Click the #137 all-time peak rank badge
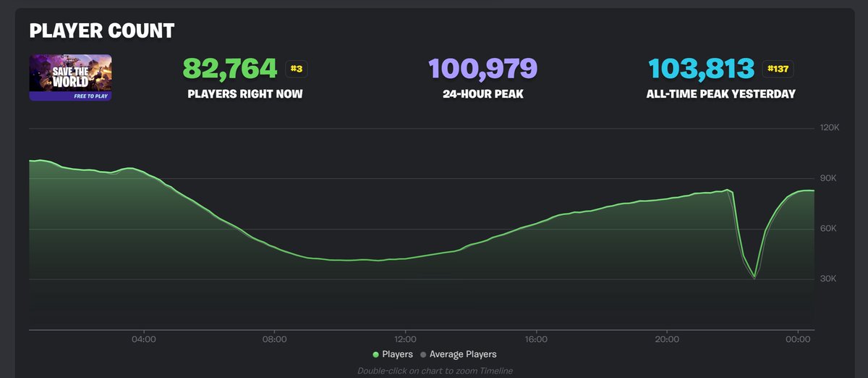868x378 pixels. (780, 70)
